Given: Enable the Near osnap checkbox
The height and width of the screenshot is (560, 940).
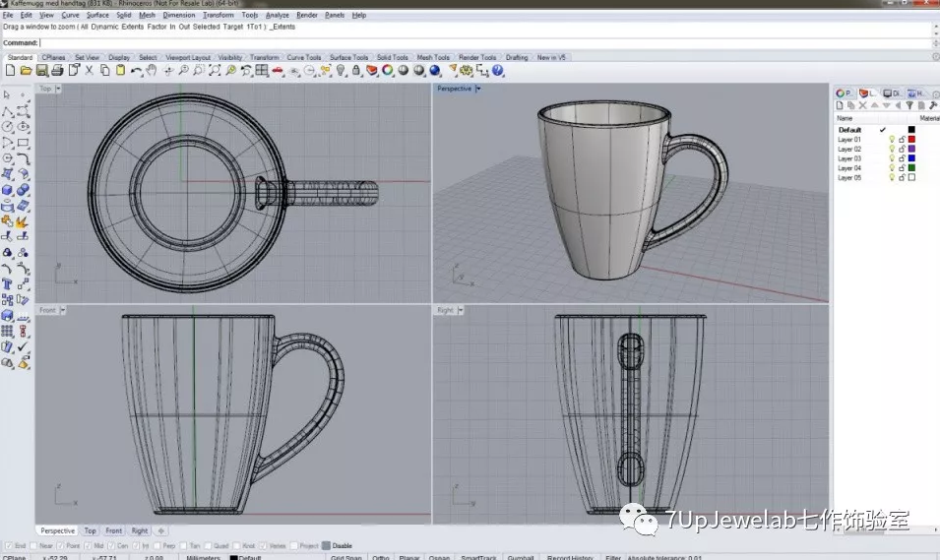Looking at the screenshot, I should [35, 545].
